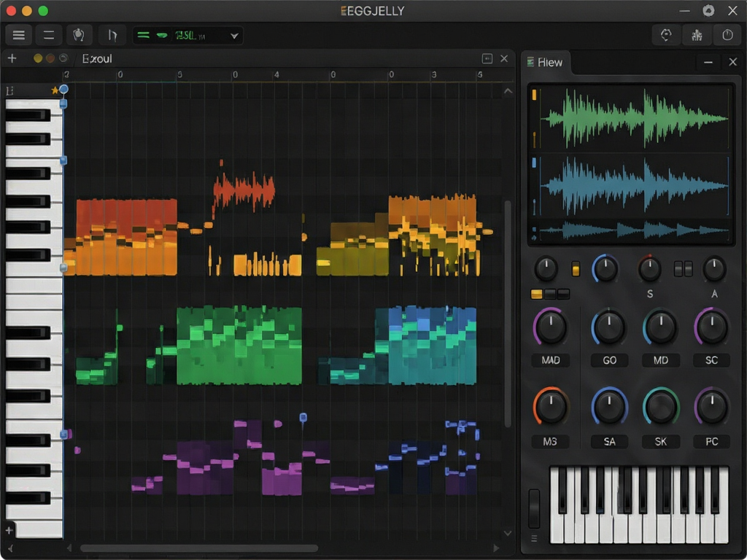Click the gray circular icon in editor header

tap(63, 58)
